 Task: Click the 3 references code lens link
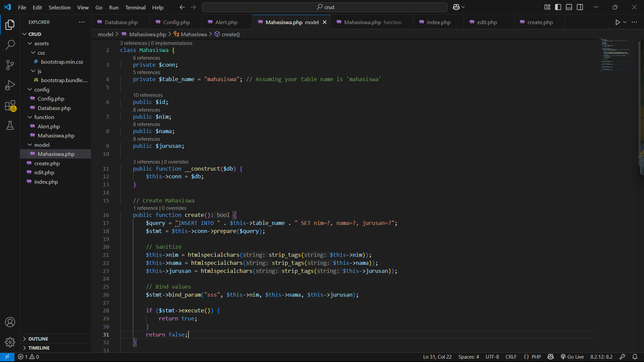(x=133, y=43)
